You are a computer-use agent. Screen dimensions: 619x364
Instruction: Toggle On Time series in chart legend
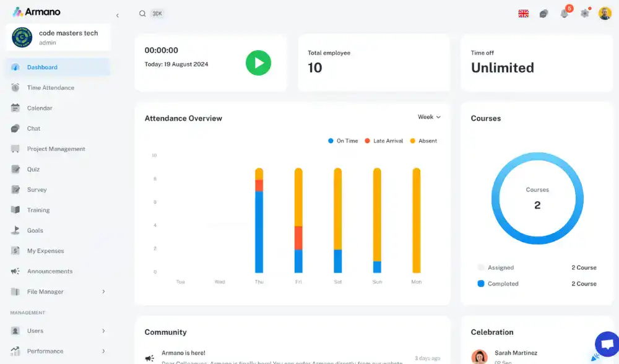343,141
